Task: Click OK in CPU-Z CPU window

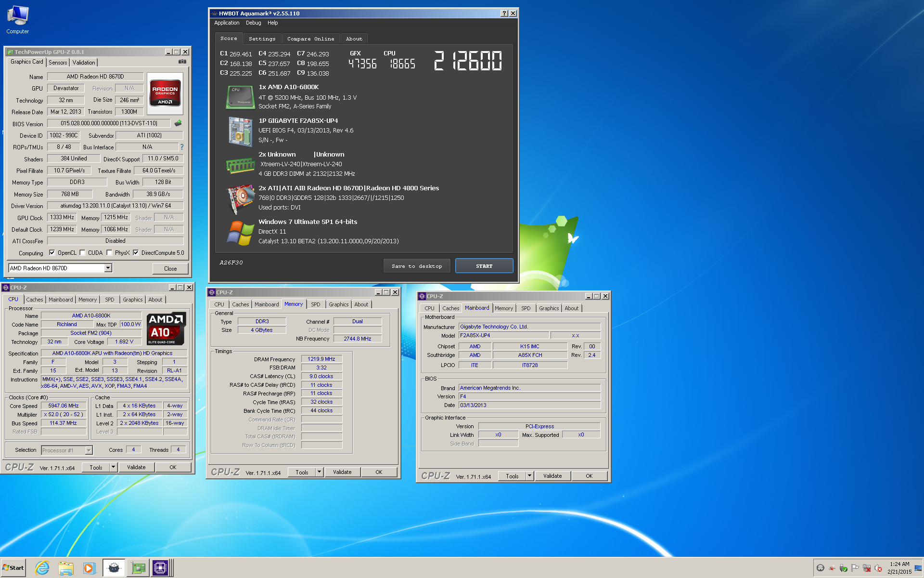Action: point(173,467)
